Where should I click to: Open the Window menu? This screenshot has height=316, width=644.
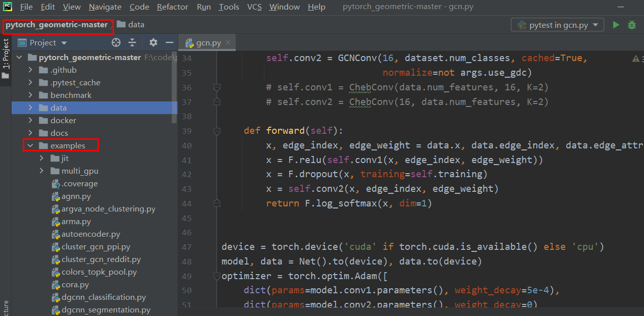[x=285, y=7]
